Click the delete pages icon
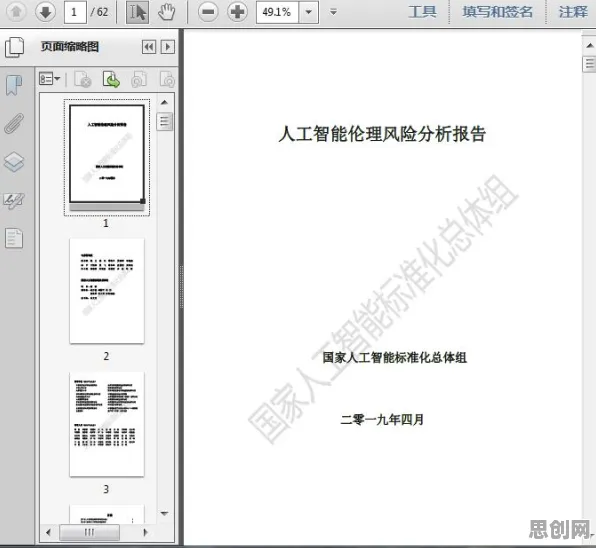Image resolution: width=596 pixels, height=548 pixels. point(83,79)
